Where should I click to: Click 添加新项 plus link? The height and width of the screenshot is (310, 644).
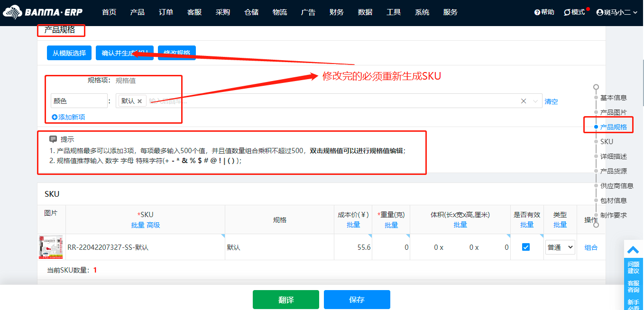click(68, 117)
